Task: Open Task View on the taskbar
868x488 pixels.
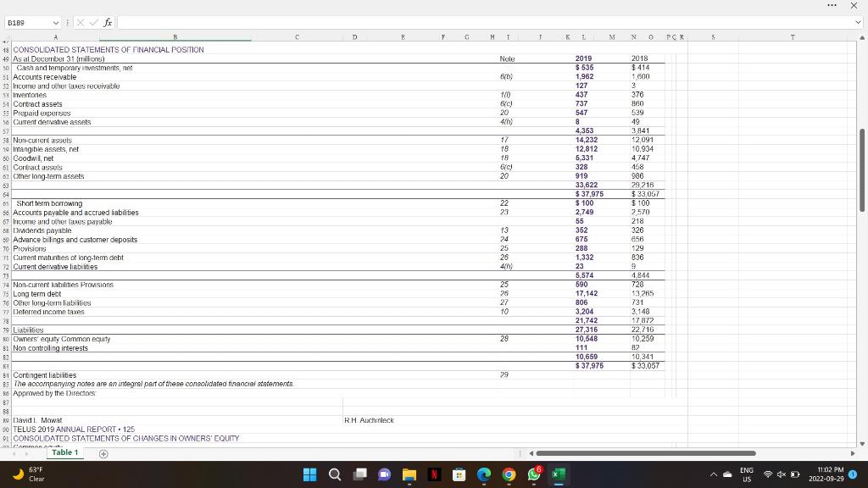Action: click(x=359, y=474)
